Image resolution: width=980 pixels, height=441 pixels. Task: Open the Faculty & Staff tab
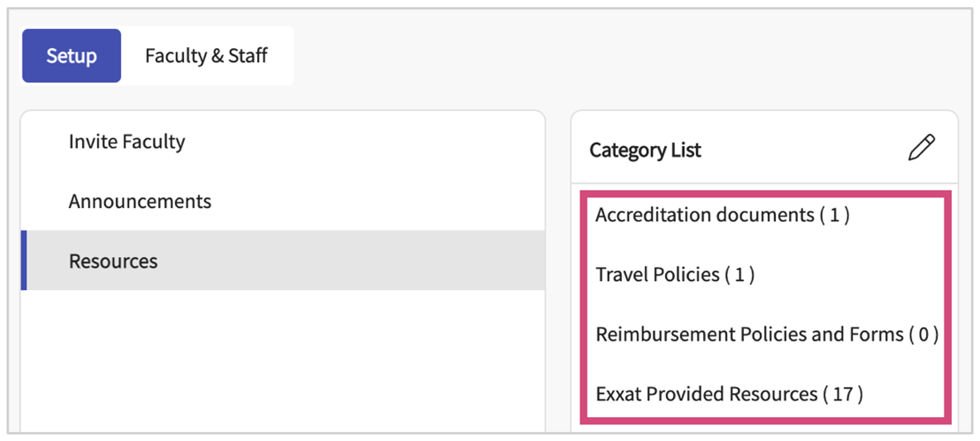point(206,56)
